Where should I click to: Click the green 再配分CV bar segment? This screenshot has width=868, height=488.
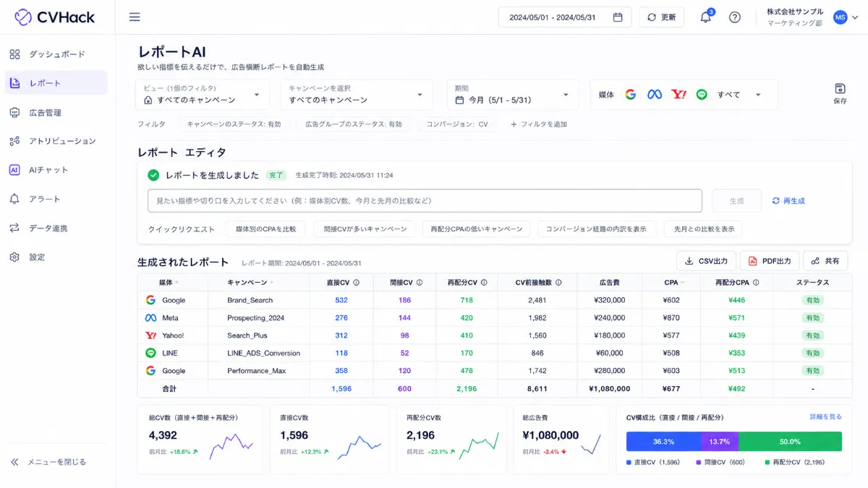pos(790,442)
